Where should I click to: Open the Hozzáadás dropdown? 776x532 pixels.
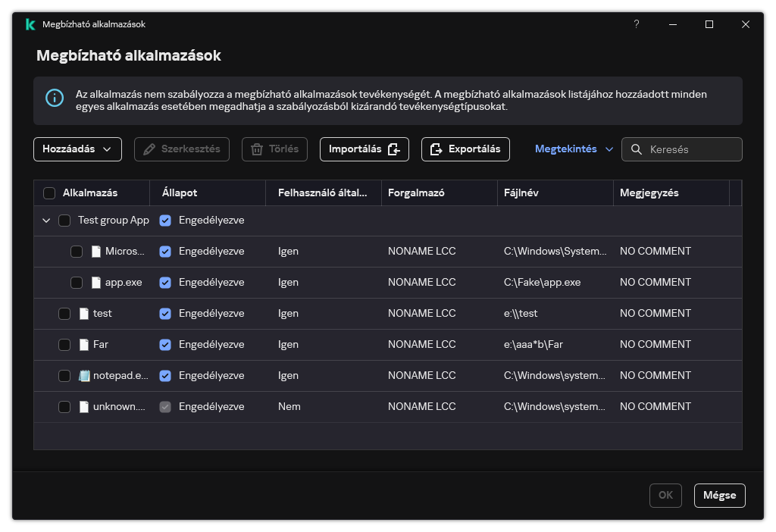coord(77,149)
